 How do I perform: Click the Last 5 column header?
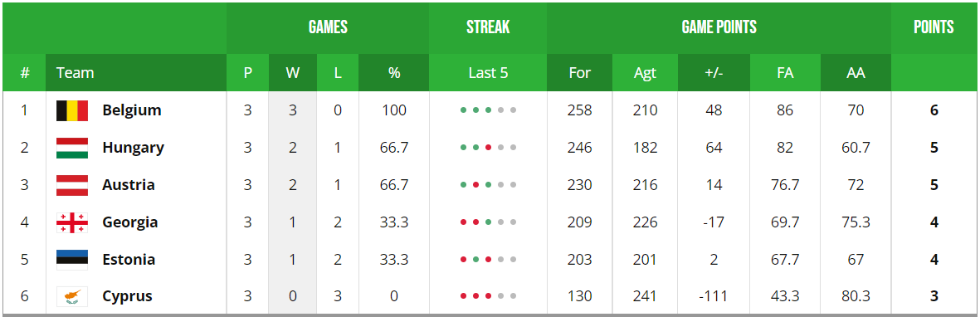[488, 72]
